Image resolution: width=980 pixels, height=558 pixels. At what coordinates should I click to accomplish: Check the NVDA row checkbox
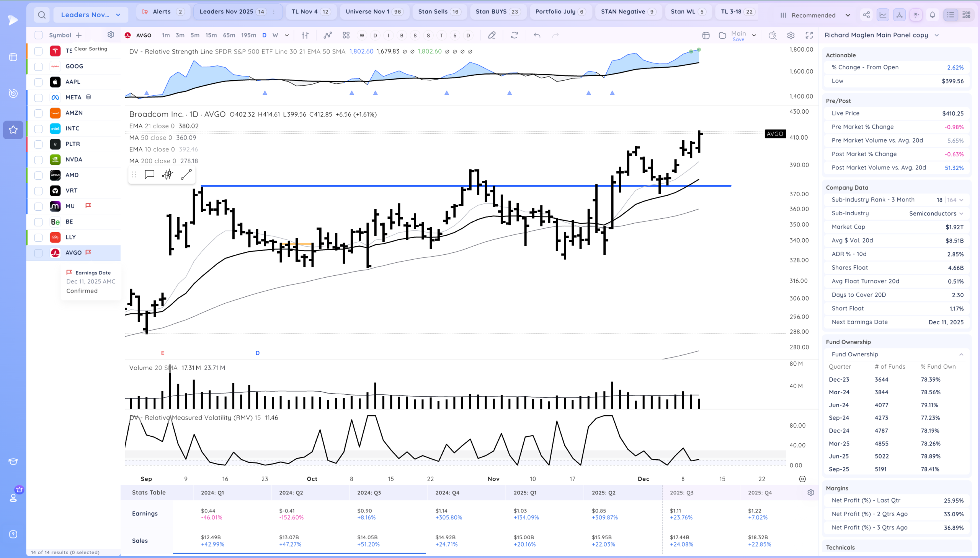[38, 160]
